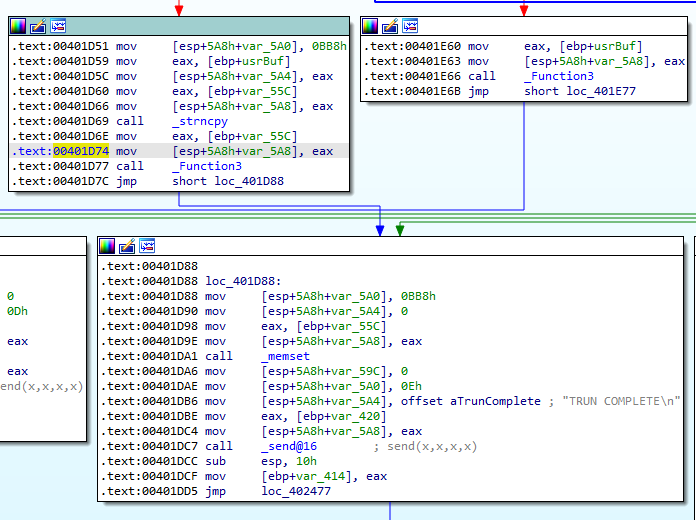Click color icon of block 00401D51
Viewport: 696px width, 520px height.
coord(18,27)
